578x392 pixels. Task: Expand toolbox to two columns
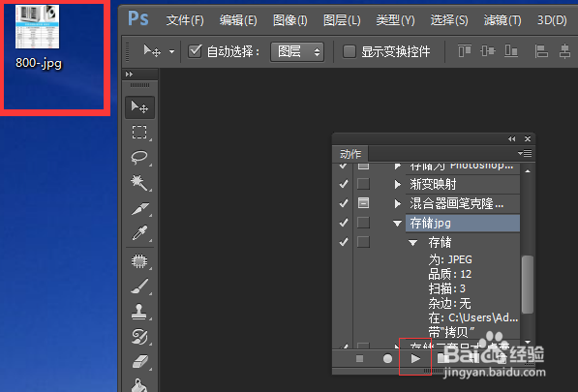(x=129, y=75)
